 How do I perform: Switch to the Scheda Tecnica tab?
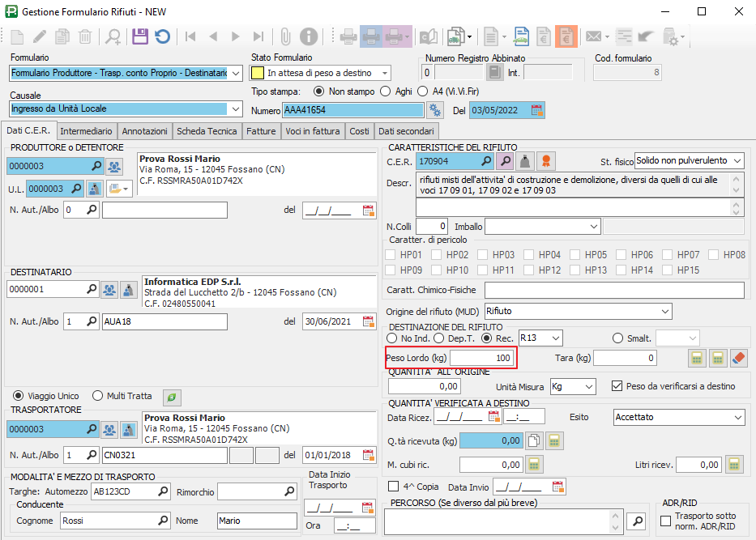tap(207, 131)
